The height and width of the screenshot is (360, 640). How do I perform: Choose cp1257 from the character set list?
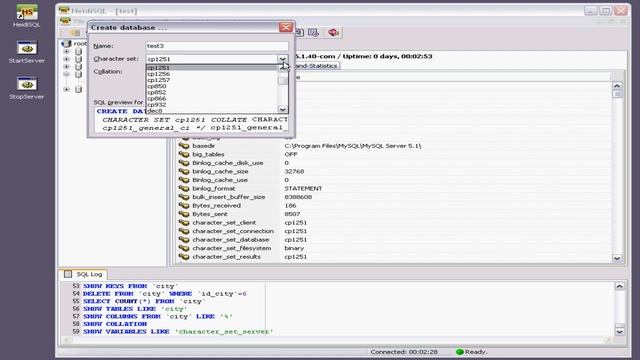(212, 80)
